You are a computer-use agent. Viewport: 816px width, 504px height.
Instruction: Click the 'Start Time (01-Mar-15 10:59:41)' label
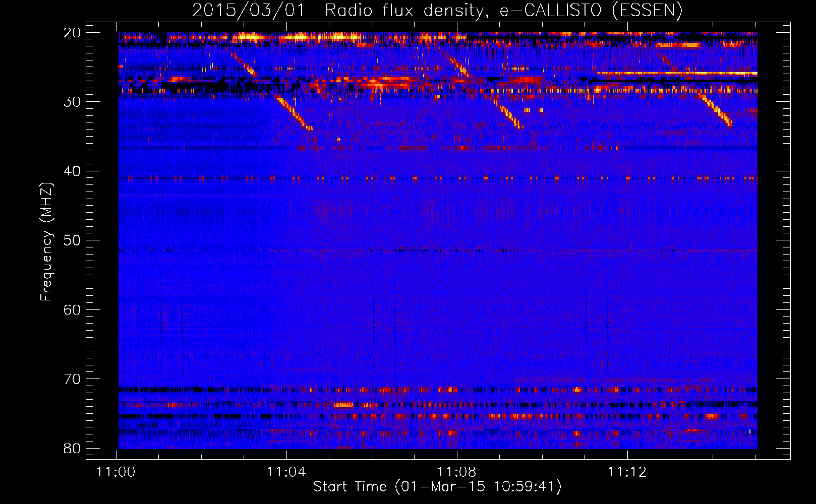(437, 487)
